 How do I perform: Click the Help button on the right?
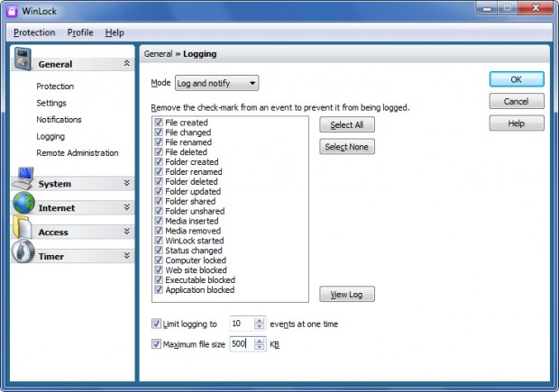[x=517, y=123]
